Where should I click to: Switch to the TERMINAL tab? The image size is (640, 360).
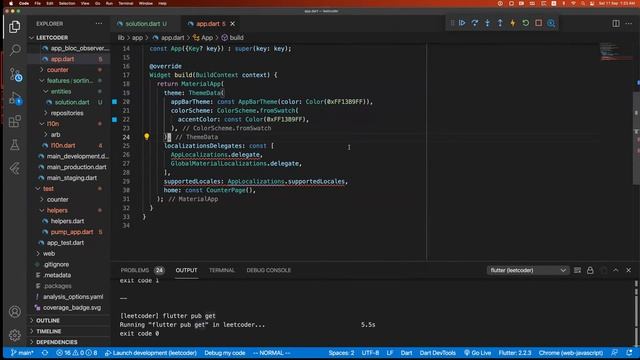pos(222,270)
